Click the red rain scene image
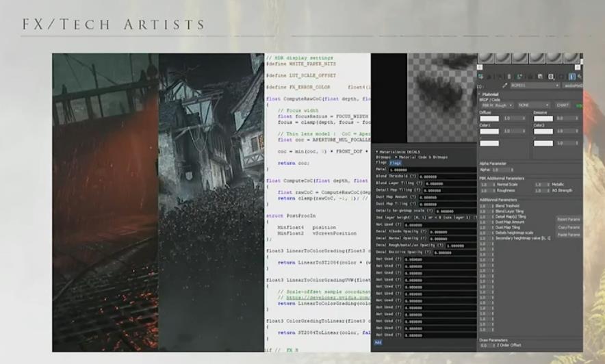Image resolution: width=605 pixels, height=364 pixels. click(105, 203)
